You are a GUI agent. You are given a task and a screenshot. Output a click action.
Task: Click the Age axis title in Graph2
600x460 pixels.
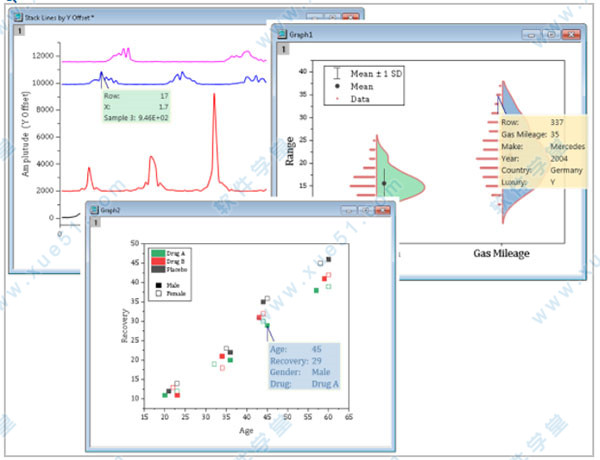[x=246, y=431]
